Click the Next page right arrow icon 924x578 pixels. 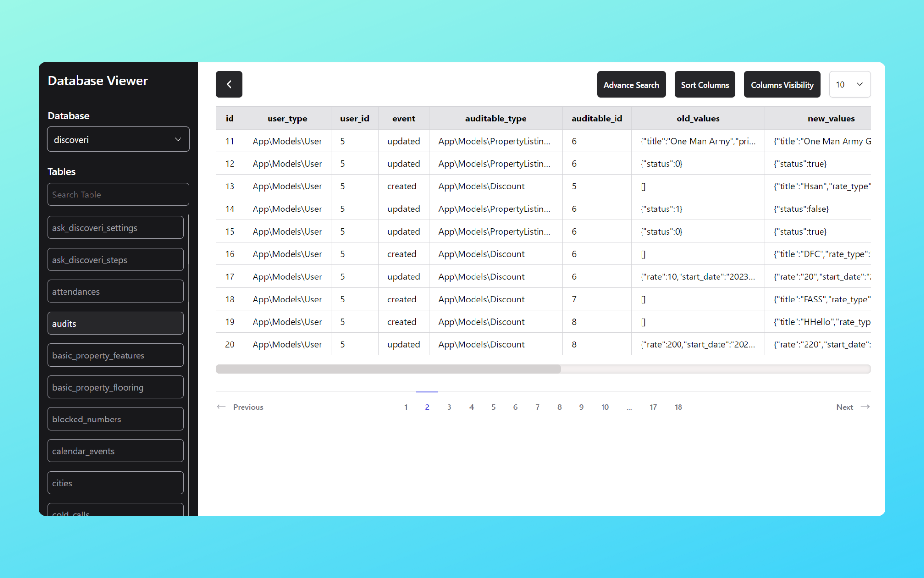(865, 407)
